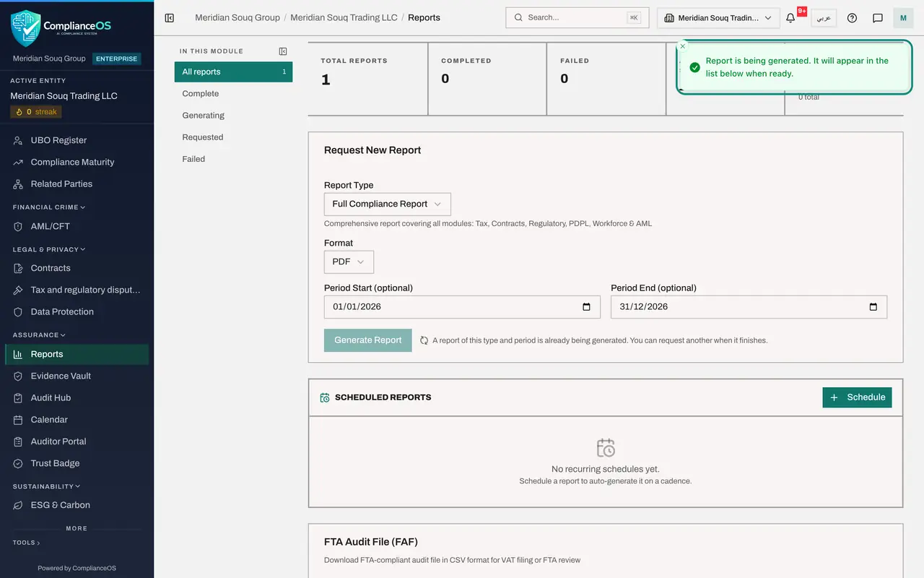Collapse the Sustainability section

pos(46,486)
